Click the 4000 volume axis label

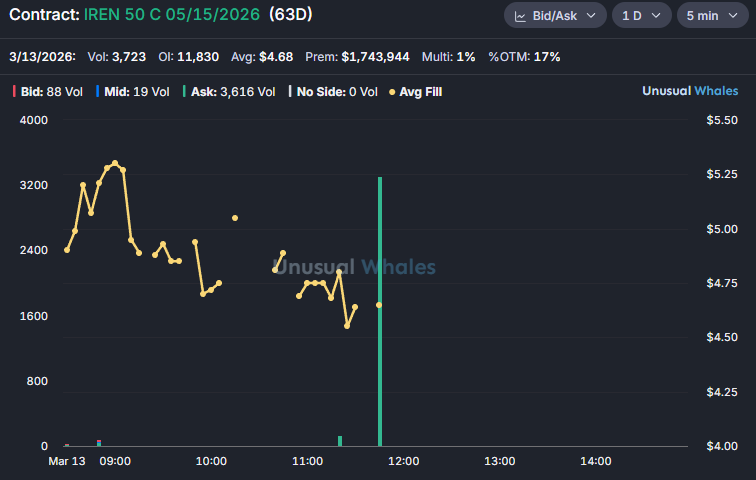pos(34,120)
